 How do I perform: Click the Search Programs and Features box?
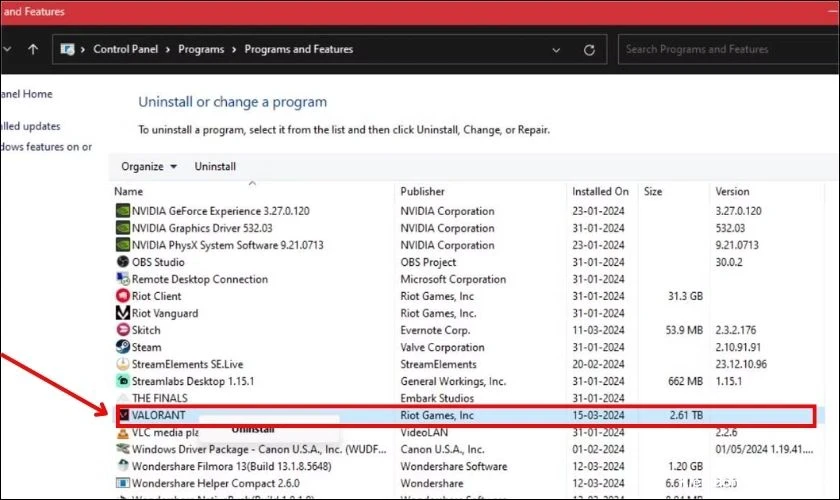[729, 49]
